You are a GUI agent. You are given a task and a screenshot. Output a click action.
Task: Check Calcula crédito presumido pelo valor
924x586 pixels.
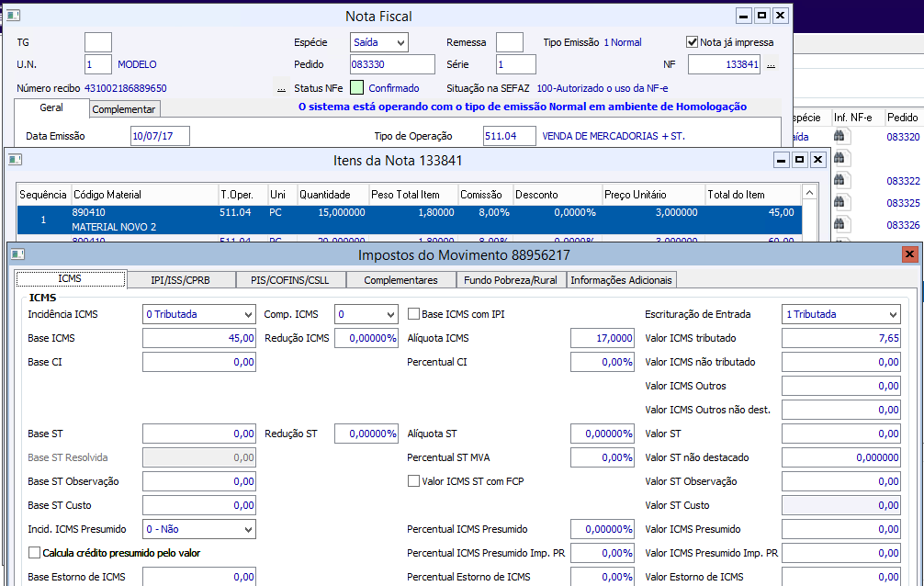35,553
